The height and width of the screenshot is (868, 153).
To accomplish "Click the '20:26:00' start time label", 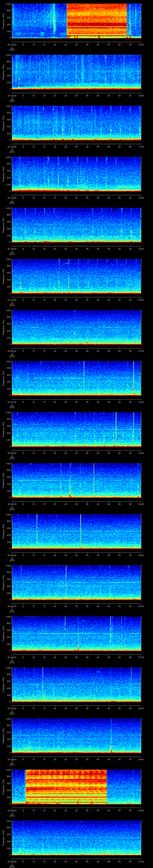I will pos(12,657).
